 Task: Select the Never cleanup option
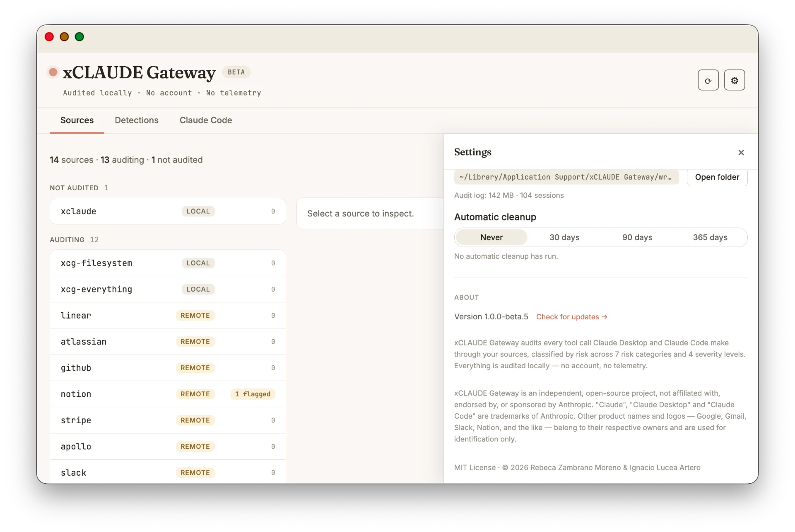[491, 237]
